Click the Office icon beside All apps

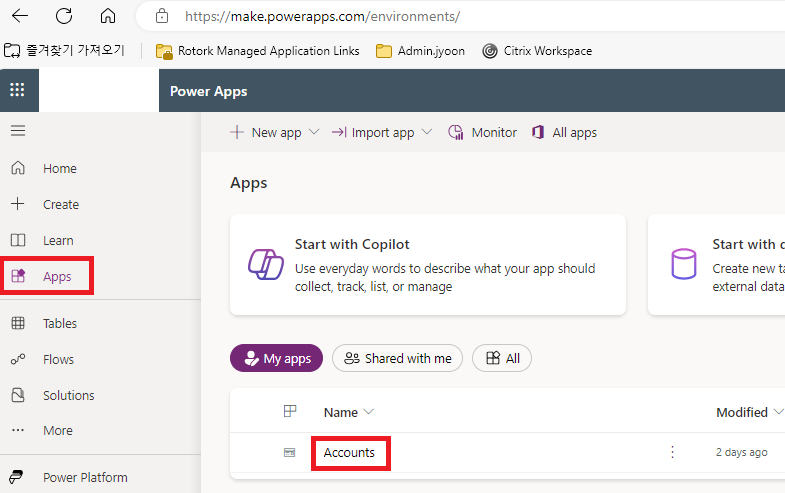[538, 132]
